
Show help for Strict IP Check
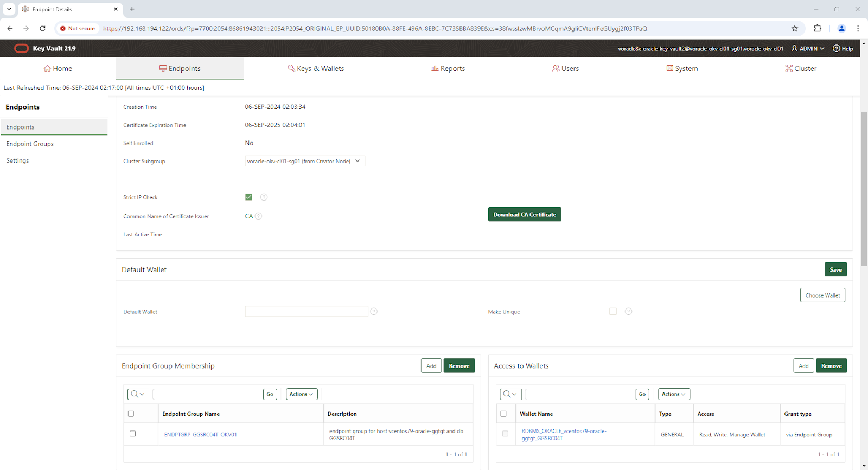point(264,197)
